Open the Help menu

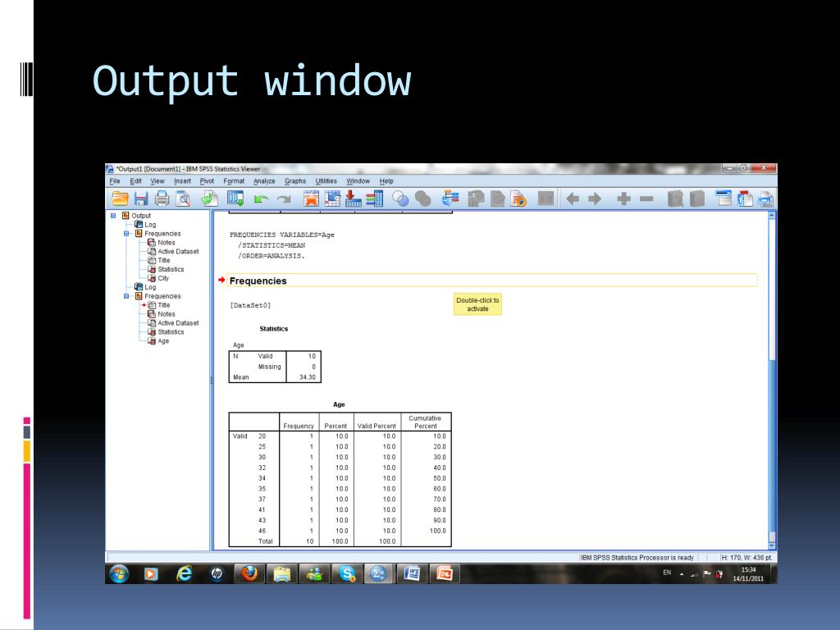(386, 181)
